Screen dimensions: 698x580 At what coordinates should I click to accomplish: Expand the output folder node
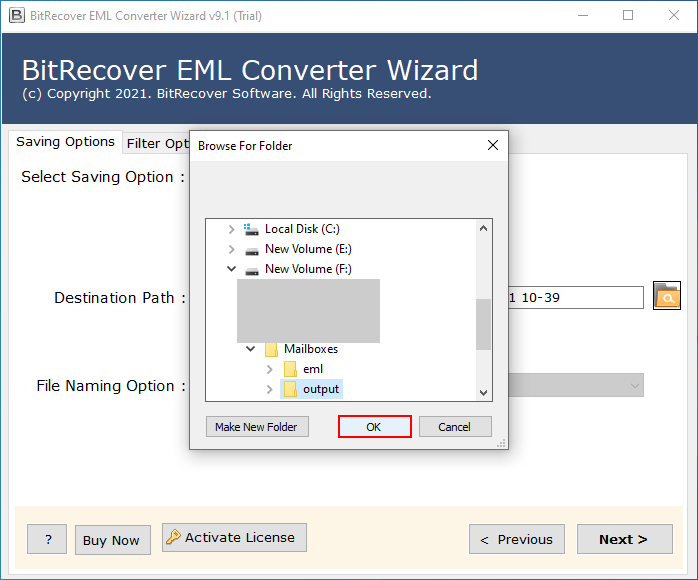tap(269, 389)
